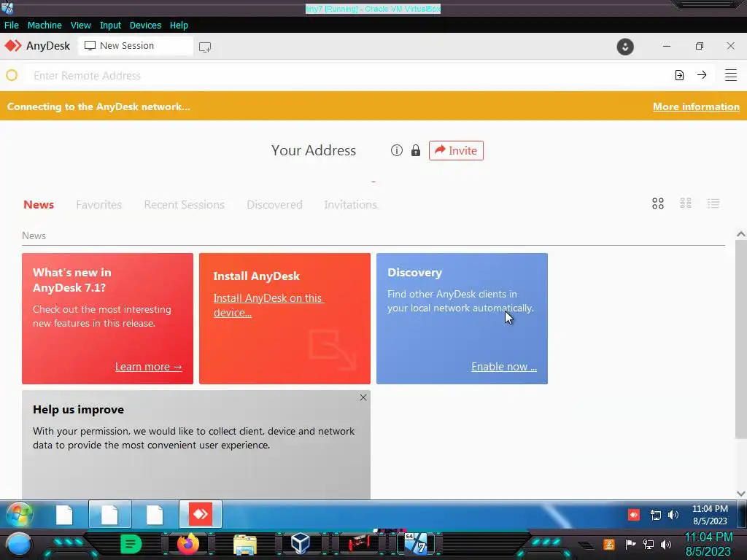The width and height of the screenshot is (747, 560).
Task: Click the guest taskbar clock 11:04 PM
Action: click(710, 508)
